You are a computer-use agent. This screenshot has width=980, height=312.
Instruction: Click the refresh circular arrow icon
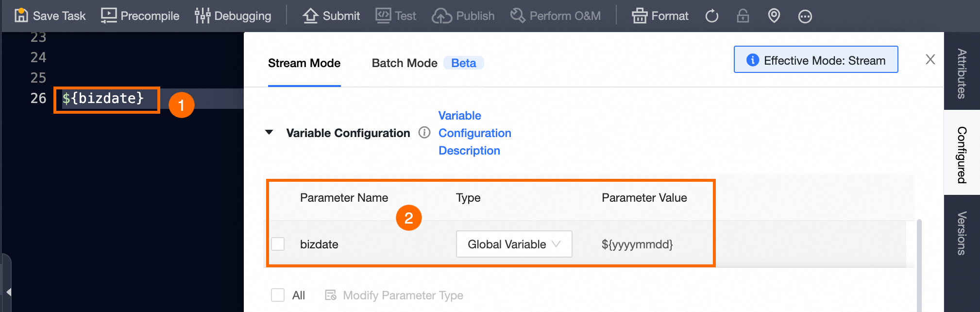pyautogui.click(x=712, y=16)
